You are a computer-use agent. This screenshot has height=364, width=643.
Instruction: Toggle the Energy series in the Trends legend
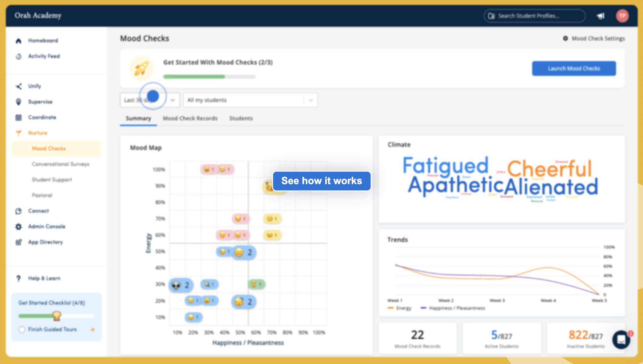pyautogui.click(x=400, y=308)
